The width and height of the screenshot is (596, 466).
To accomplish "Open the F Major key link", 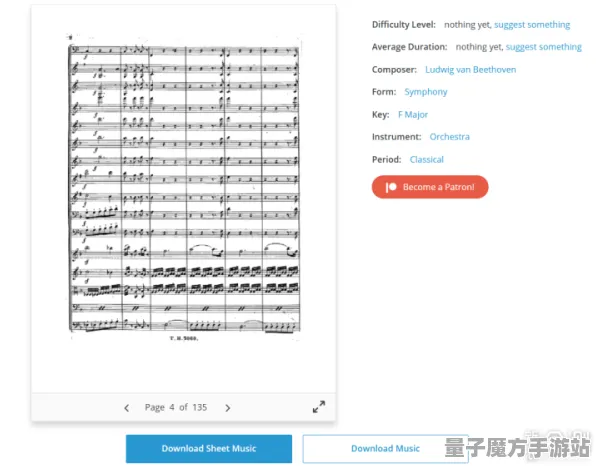I will click(x=413, y=114).
